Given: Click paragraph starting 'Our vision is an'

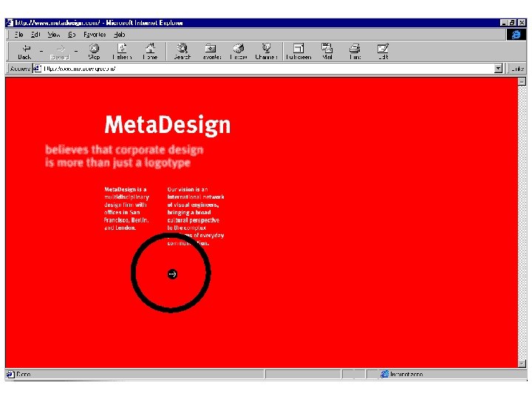Looking at the screenshot, I should 196,216.
